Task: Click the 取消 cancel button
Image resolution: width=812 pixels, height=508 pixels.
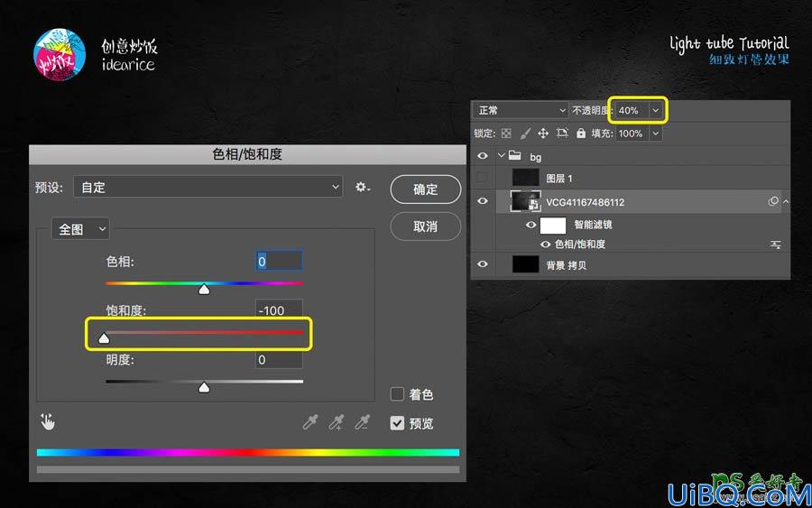Action: coord(425,226)
